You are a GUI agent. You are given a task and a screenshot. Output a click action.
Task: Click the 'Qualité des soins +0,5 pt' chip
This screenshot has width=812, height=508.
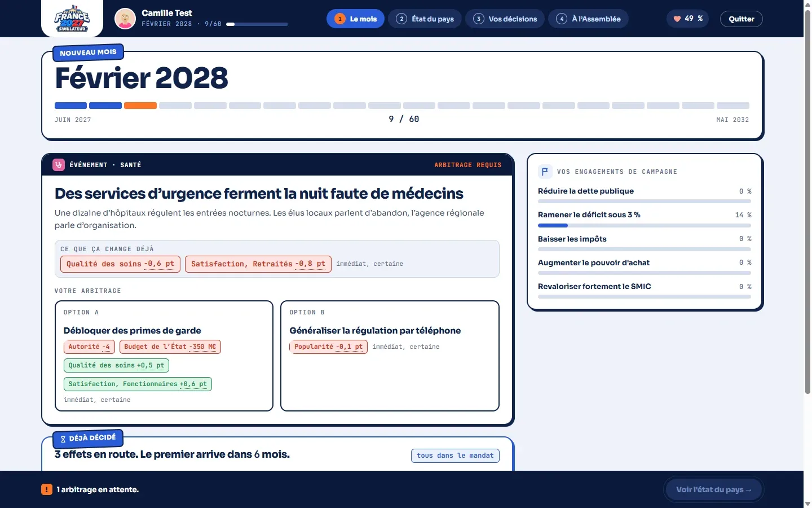pyautogui.click(x=116, y=366)
